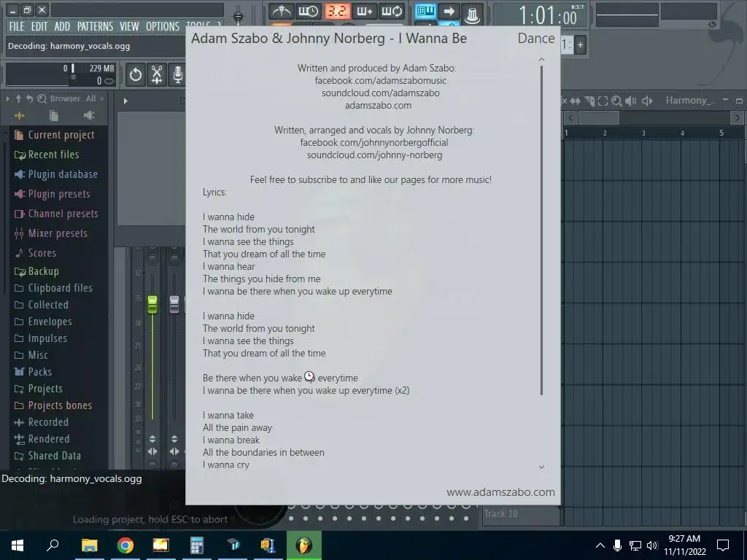Viewport: 747px width, 560px height.
Task: Open the playlist menu arrow
Action: tap(125, 101)
